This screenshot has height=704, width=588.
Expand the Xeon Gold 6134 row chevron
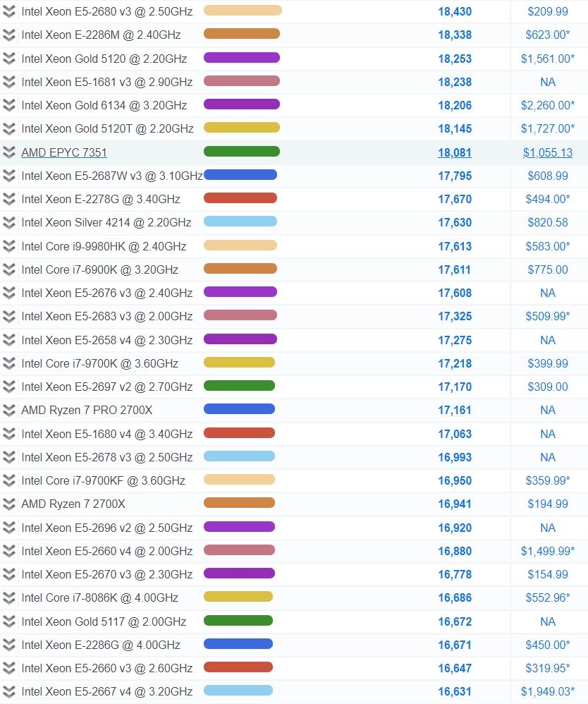click(x=9, y=105)
